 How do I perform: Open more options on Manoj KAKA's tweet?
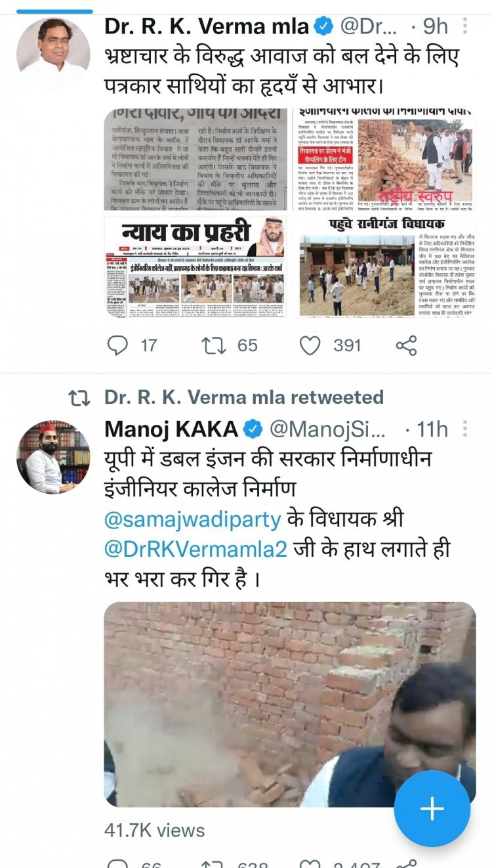pos(464,429)
